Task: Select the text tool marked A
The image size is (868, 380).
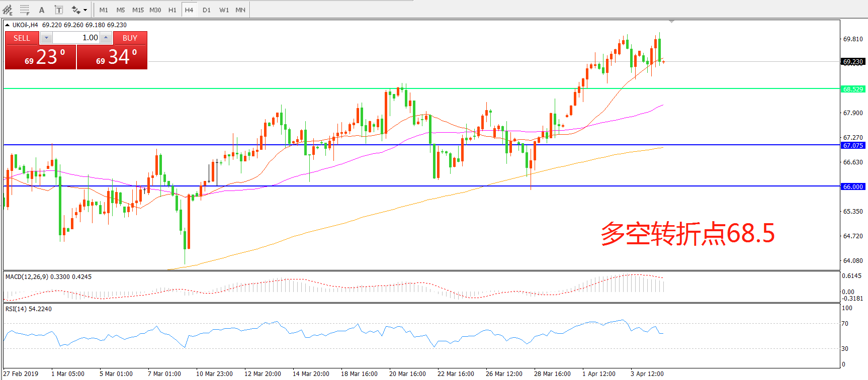Action: point(42,10)
